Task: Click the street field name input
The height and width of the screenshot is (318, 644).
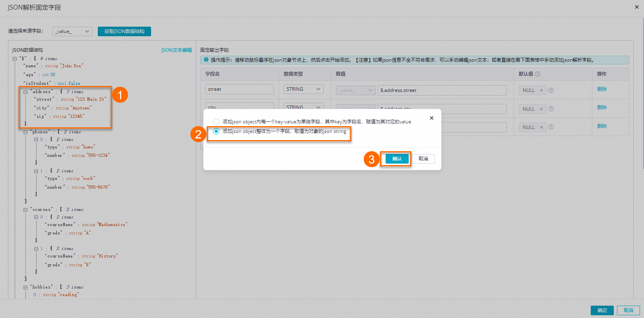Action: 240,89
